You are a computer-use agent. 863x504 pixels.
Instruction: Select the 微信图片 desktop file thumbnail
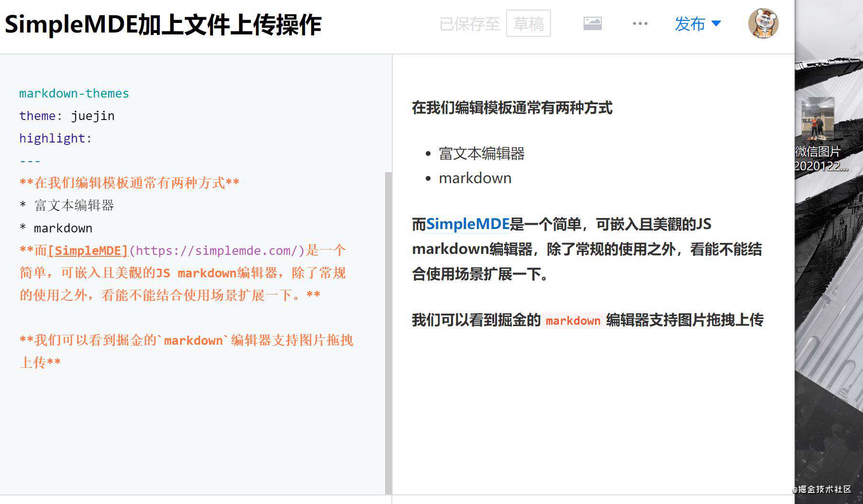(x=818, y=119)
